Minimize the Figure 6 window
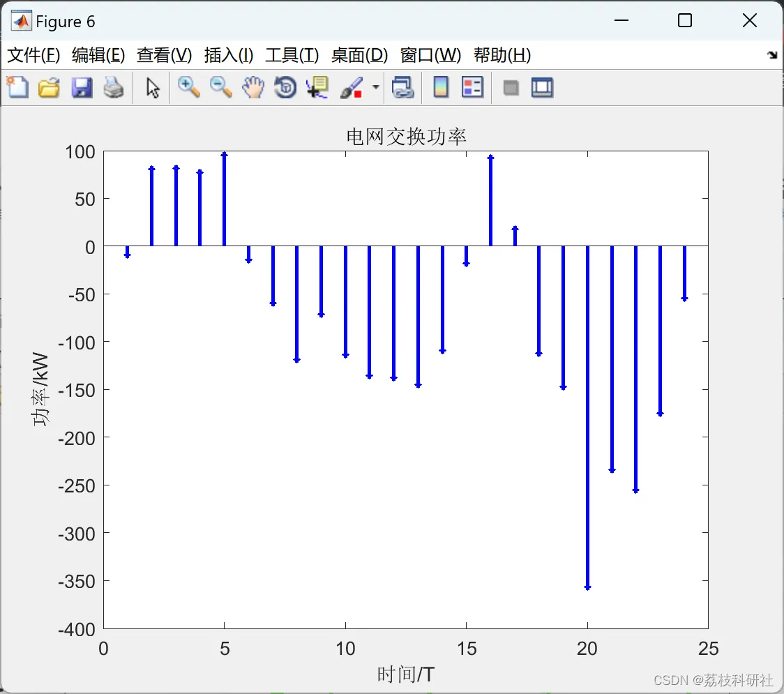The height and width of the screenshot is (694, 784). (621, 20)
